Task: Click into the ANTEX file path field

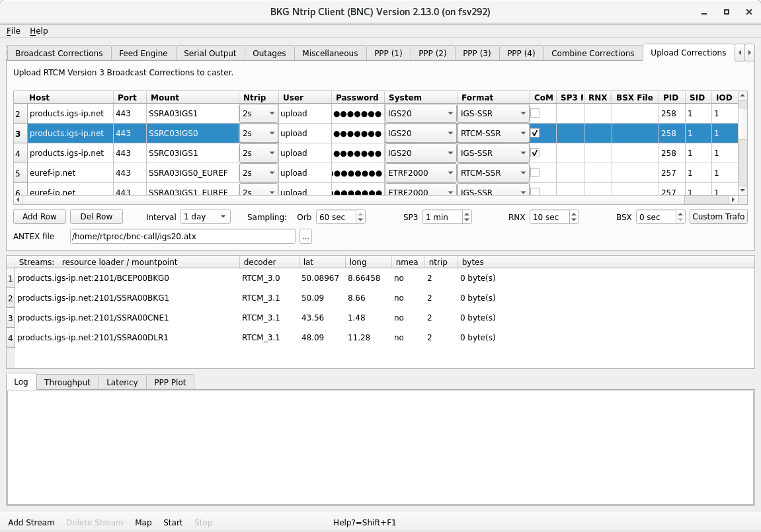Action: 182,237
